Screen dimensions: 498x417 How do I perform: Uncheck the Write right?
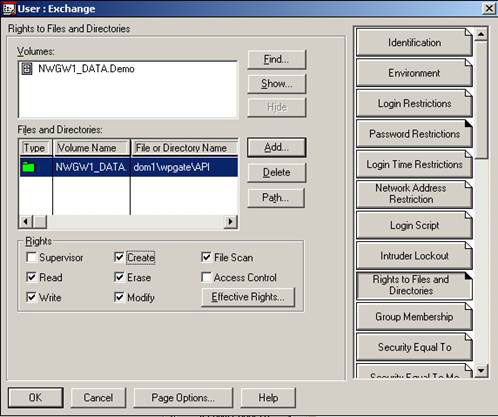pos(31,297)
